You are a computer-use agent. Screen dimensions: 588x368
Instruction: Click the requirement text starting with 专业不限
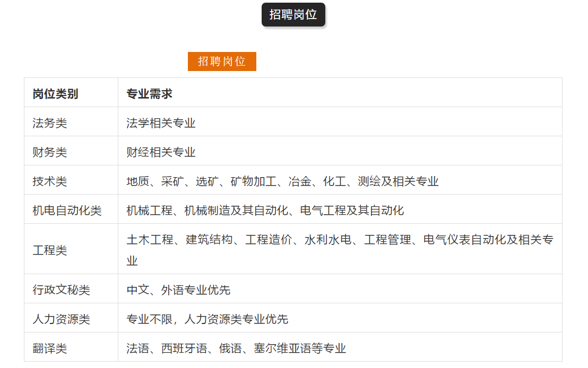click(207, 319)
